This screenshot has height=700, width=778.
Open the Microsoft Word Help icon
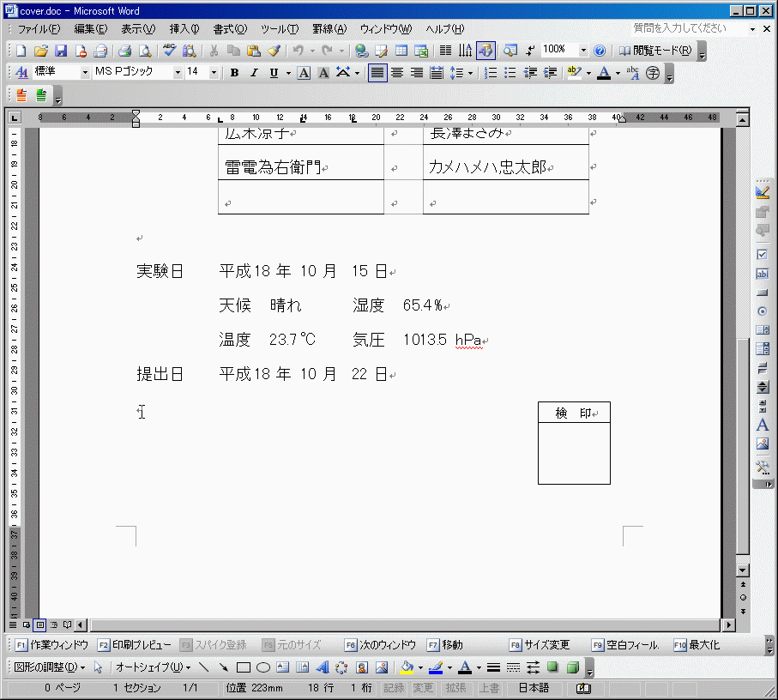(600, 51)
